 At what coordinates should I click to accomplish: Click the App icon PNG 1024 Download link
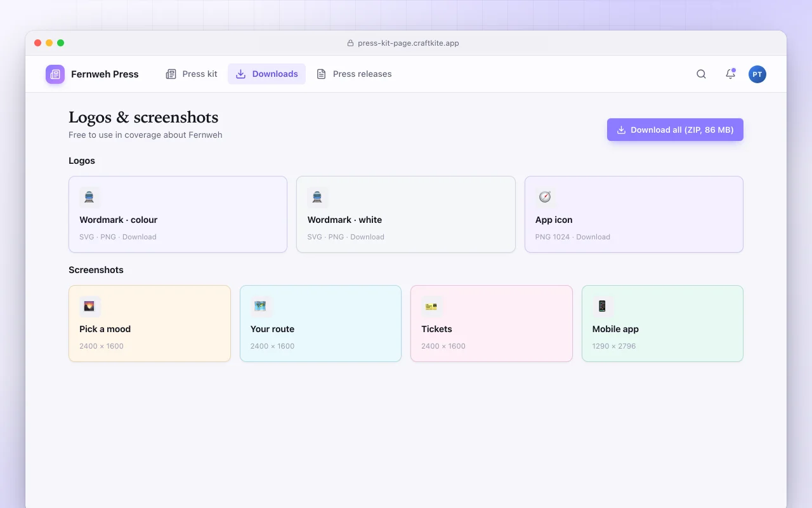(x=573, y=237)
